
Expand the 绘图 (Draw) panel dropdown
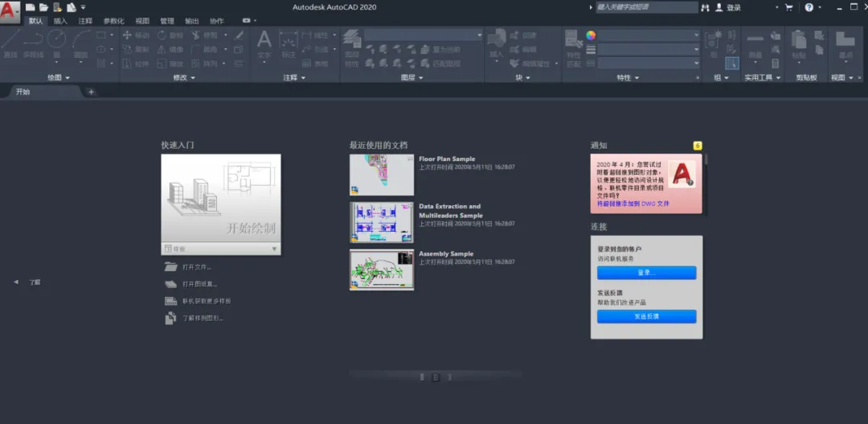pos(59,77)
